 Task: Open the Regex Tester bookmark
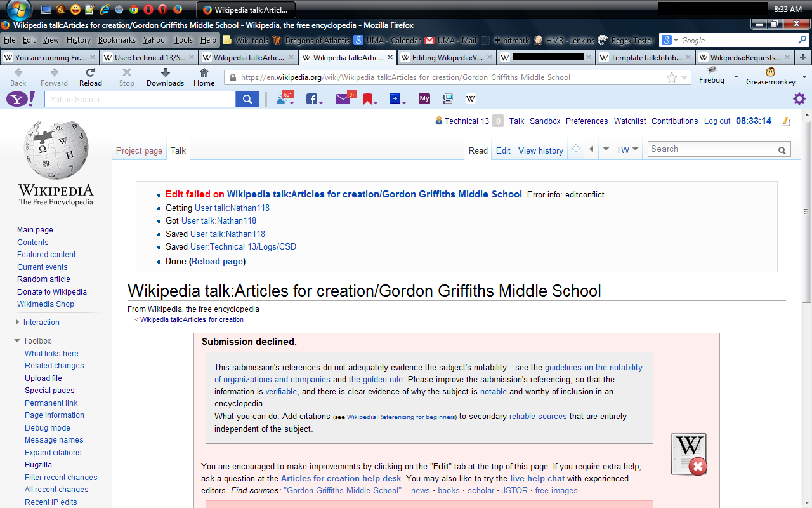point(625,40)
